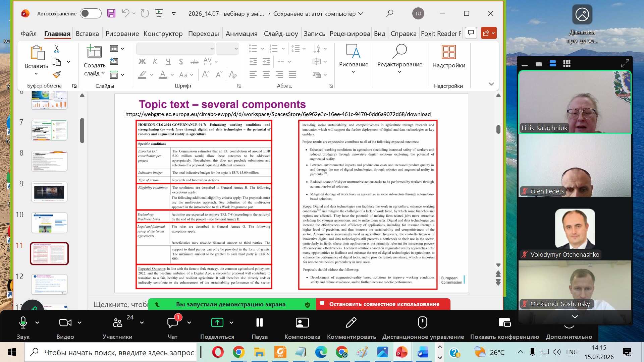This screenshot has width=644, height=362.
Task: Select Liliia Kalachniuk video tile
Action: click(575, 102)
